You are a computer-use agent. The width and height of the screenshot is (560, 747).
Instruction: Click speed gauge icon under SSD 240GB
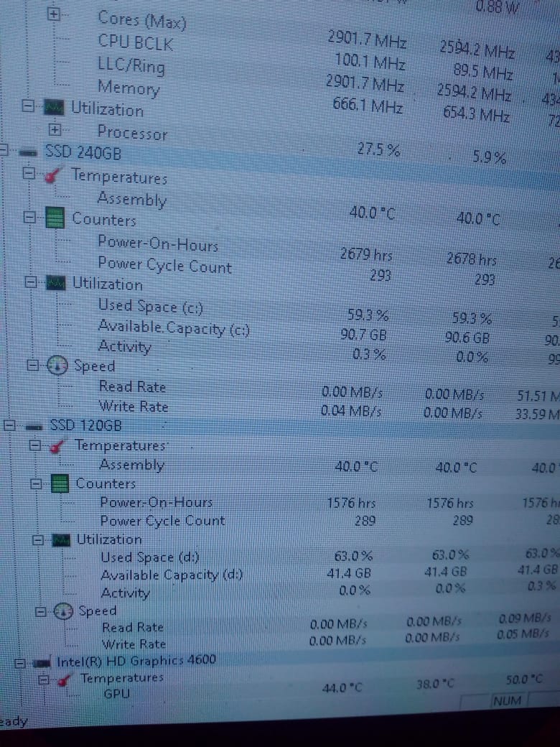[x=57, y=366]
